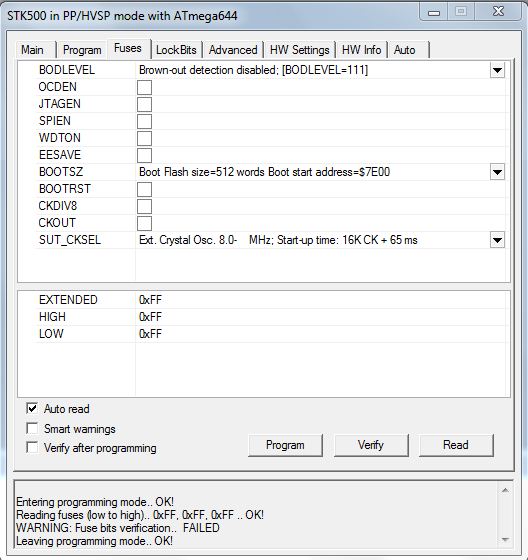The width and height of the screenshot is (528, 560).
Task: Expand the SUT_CKSEL dropdown arrow
Action: tap(497, 240)
